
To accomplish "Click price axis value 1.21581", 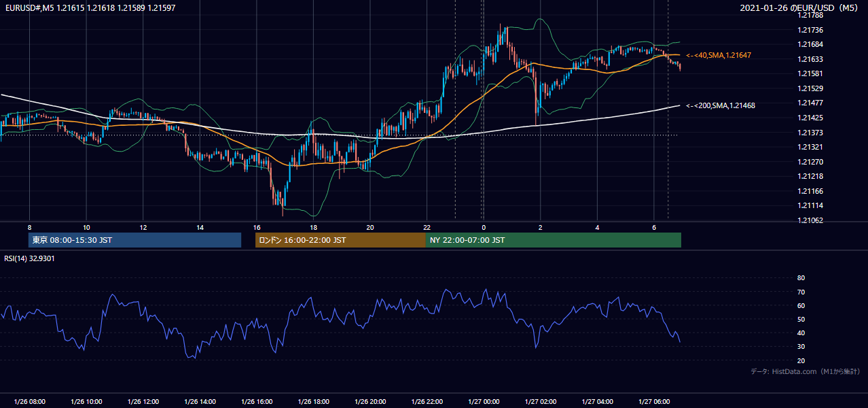I will [x=811, y=73].
